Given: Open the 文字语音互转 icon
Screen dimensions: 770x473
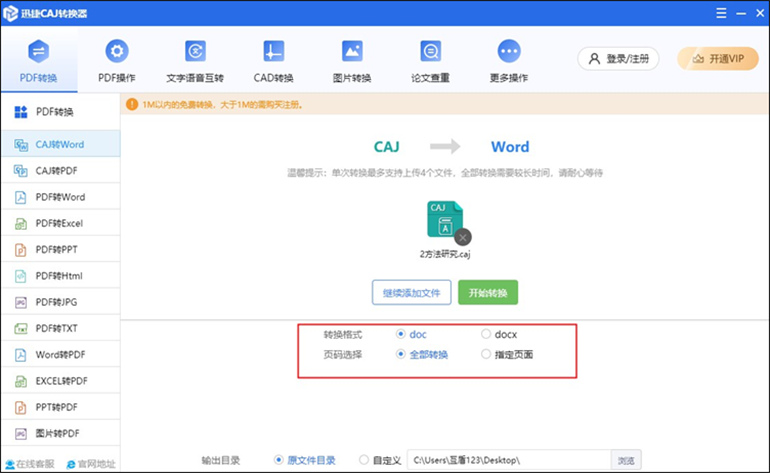Looking at the screenshot, I should [195, 51].
